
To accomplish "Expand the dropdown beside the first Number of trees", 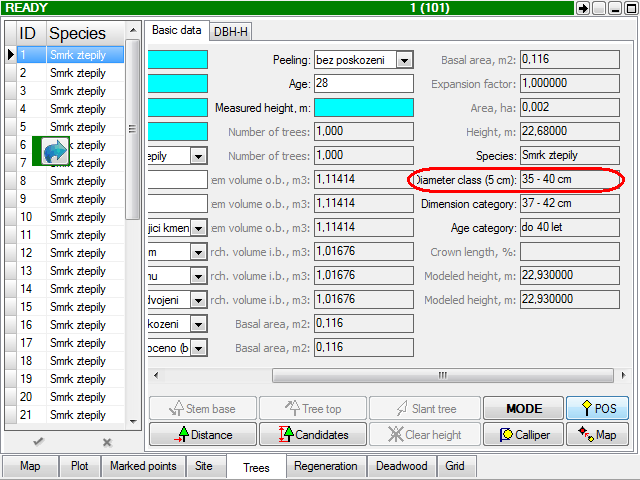I will (x=198, y=156).
